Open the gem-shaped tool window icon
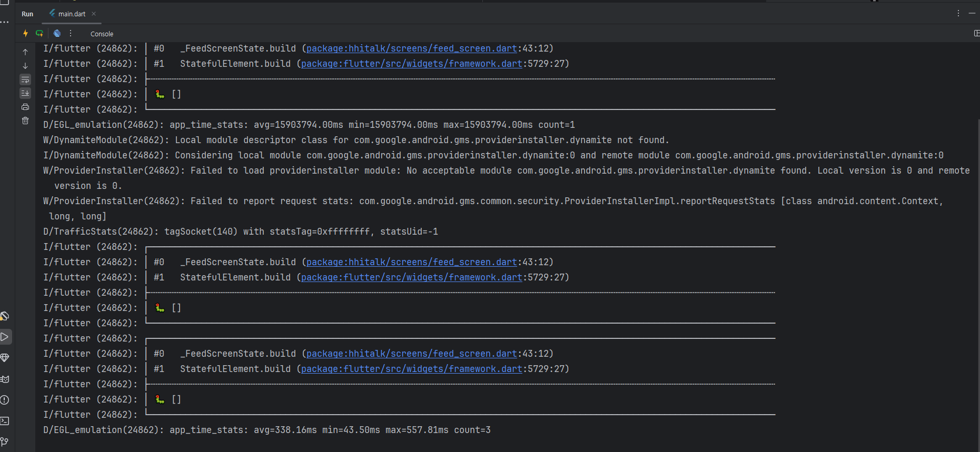This screenshot has width=980, height=452. tap(5, 358)
